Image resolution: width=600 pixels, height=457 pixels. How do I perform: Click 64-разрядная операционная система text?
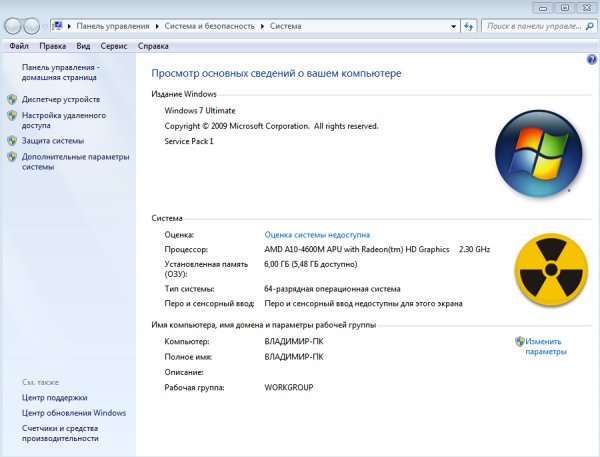332,289
